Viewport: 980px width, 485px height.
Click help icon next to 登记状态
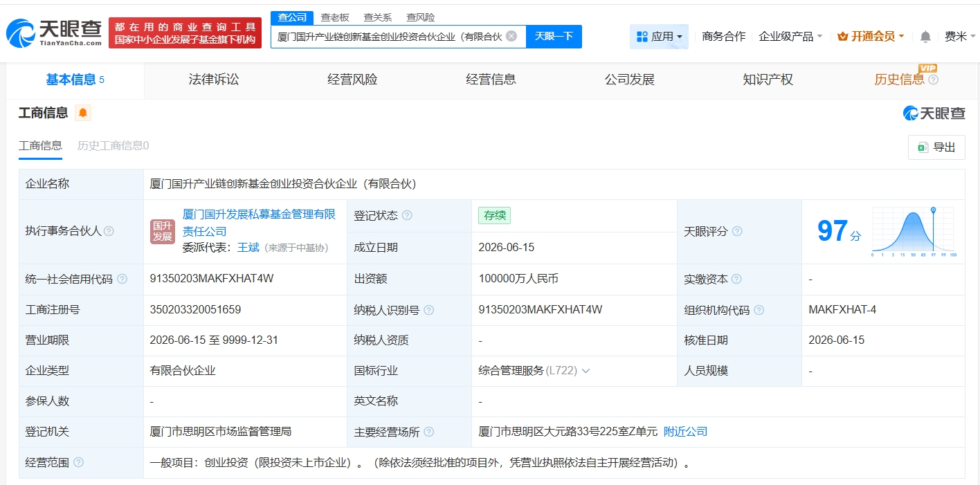coord(407,215)
